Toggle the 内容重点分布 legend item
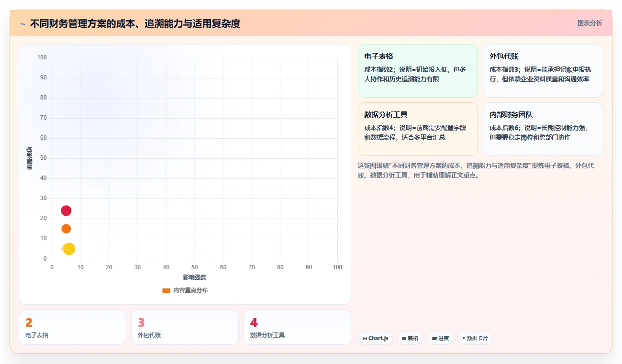 coord(185,290)
